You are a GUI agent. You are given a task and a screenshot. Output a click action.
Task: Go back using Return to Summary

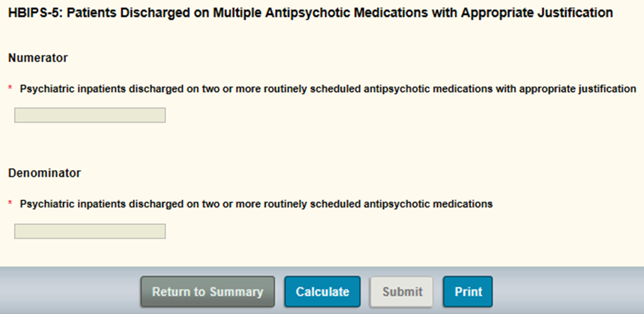coord(207,292)
